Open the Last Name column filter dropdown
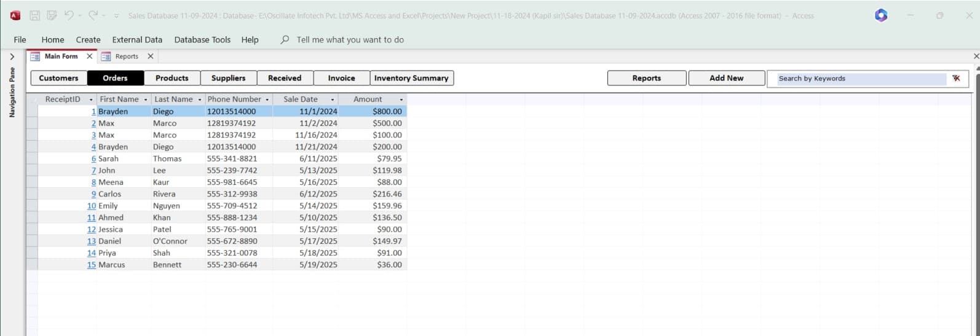Viewport: 980px width, 336px height. [x=200, y=100]
